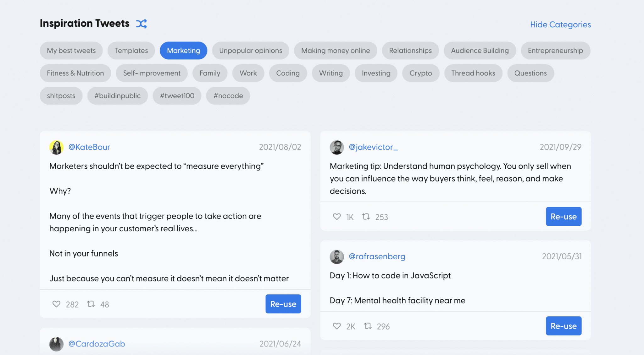This screenshot has height=355, width=644.
Task: Click the date 2021/08/02
Action: coord(280,147)
